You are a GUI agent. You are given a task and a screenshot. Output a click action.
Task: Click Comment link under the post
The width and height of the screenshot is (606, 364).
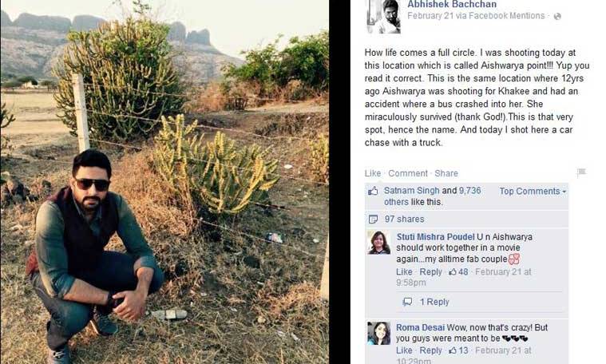tap(408, 173)
